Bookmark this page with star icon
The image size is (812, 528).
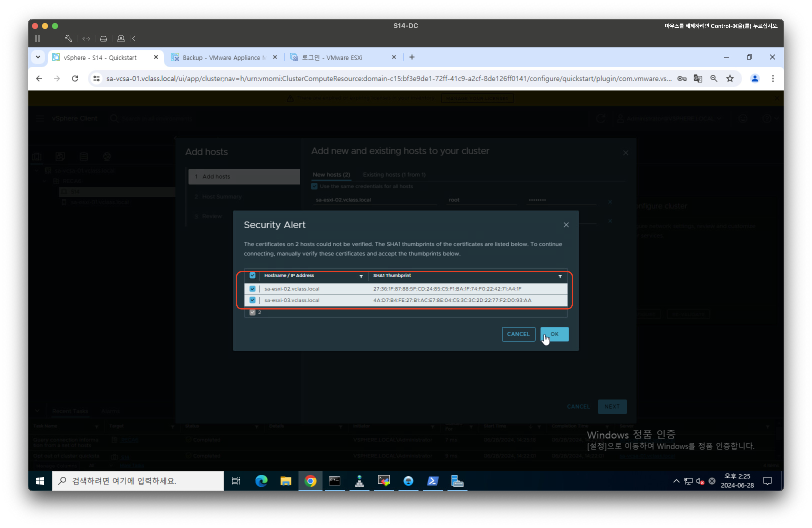point(730,78)
